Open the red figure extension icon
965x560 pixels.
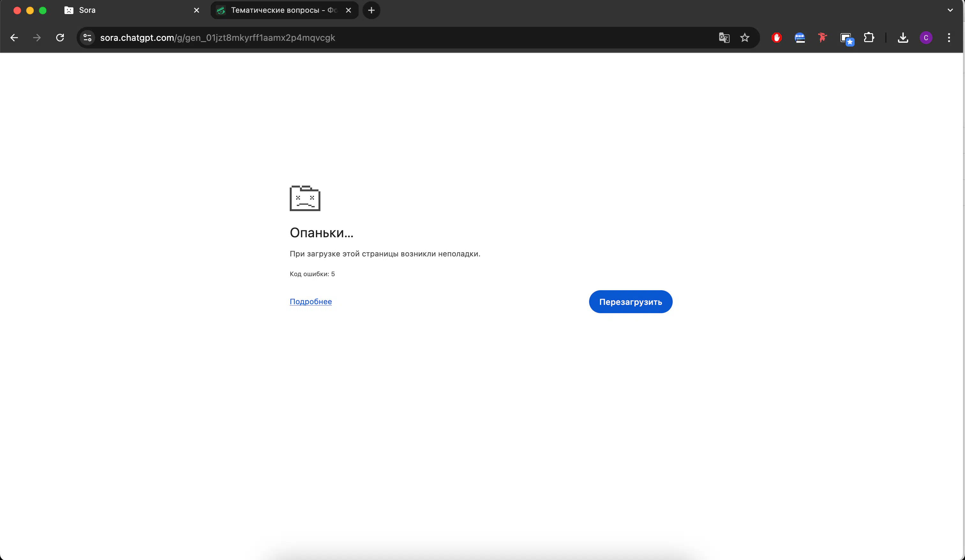tap(822, 38)
